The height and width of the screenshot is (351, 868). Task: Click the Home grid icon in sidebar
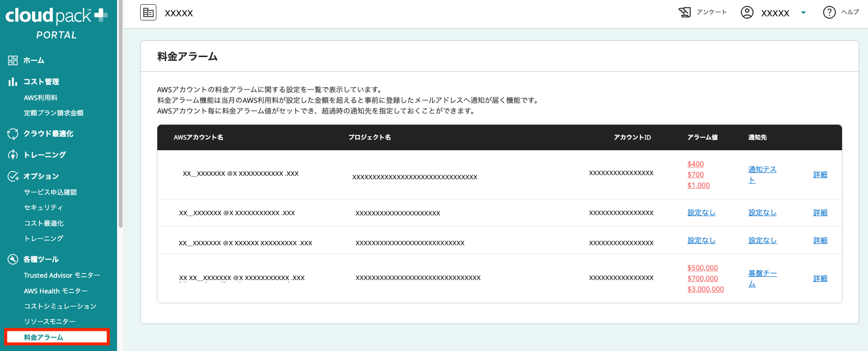point(13,60)
